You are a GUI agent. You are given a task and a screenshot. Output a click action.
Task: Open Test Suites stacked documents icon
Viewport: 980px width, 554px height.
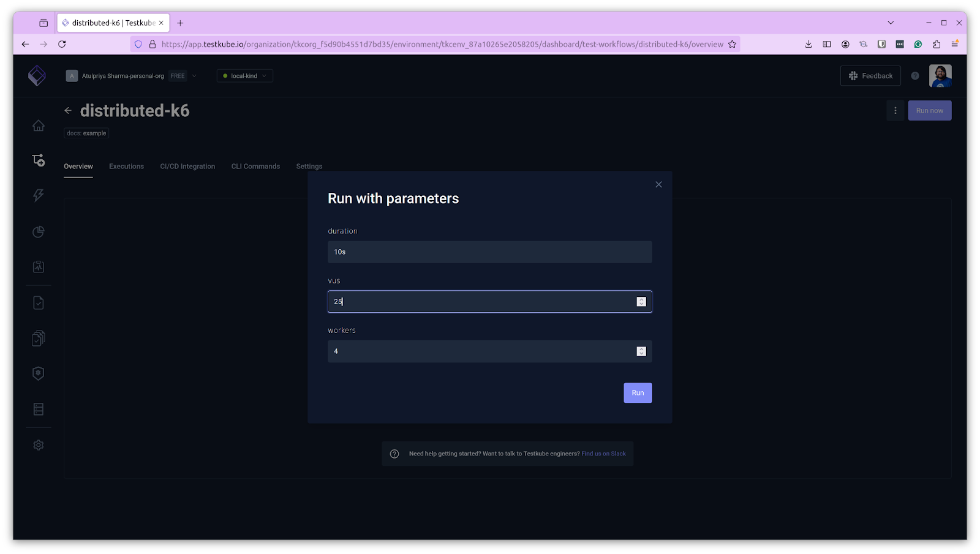[x=38, y=338]
